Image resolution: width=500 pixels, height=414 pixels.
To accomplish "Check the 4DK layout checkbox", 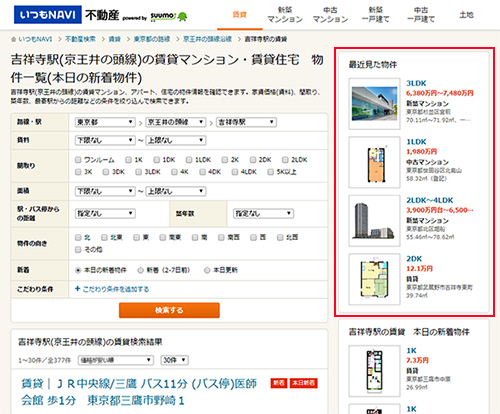I will [x=202, y=172].
